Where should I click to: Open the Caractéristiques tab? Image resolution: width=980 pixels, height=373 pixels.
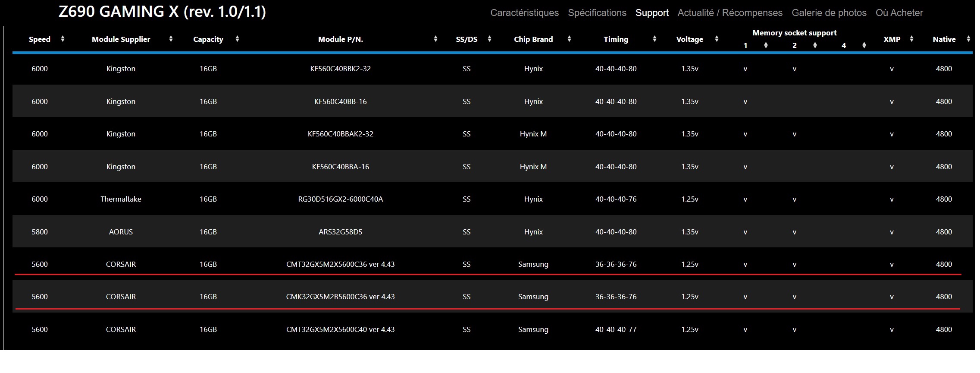[x=524, y=13]
